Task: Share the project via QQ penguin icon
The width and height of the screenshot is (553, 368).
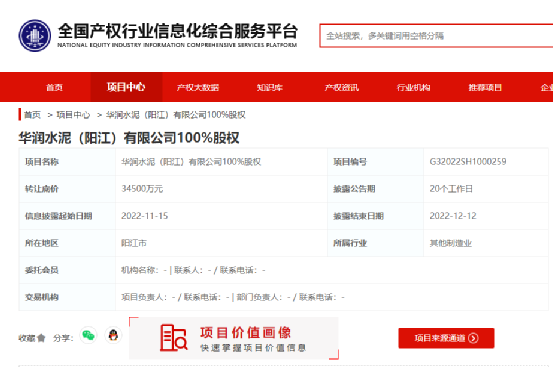Action: tap(113, 335)
